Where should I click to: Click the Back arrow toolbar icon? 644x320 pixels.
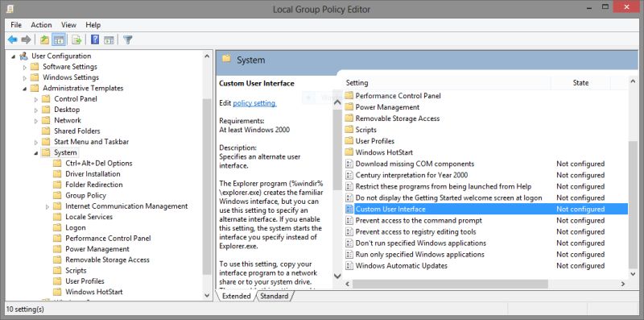tap(12, 39)
